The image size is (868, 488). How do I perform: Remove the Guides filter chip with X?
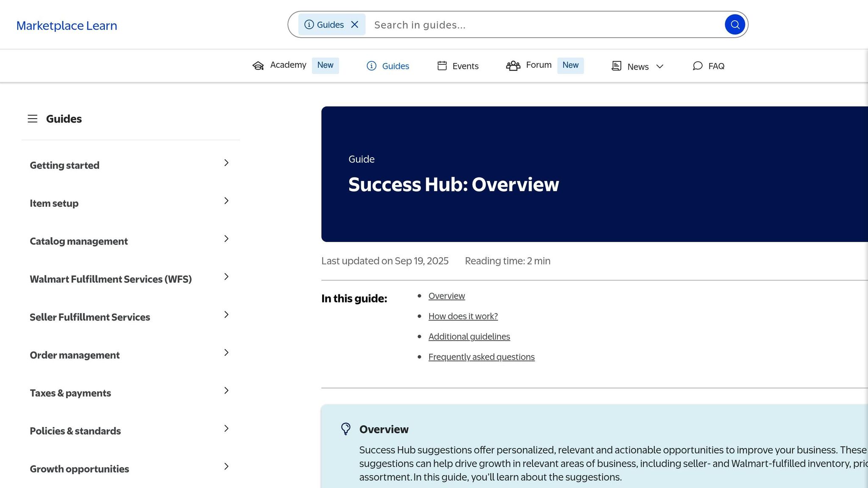tap(355, 25)
